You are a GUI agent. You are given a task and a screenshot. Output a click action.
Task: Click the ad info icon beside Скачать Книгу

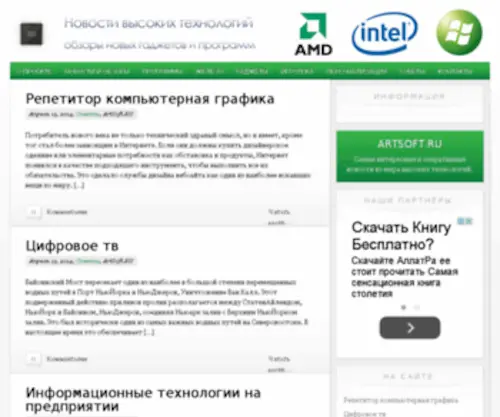point(465,221)
